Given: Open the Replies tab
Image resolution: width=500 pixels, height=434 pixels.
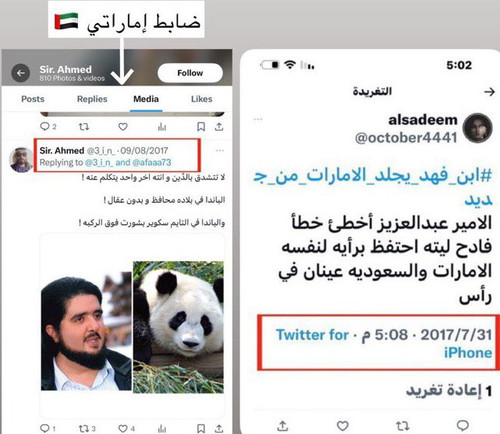Looking at the screenshot, I should coord(92,99).
